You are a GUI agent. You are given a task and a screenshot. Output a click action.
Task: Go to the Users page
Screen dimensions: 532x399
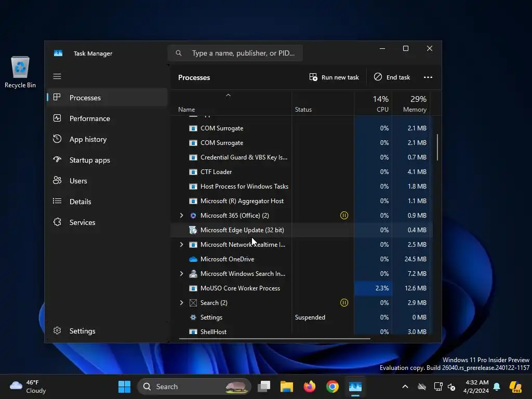107,181
